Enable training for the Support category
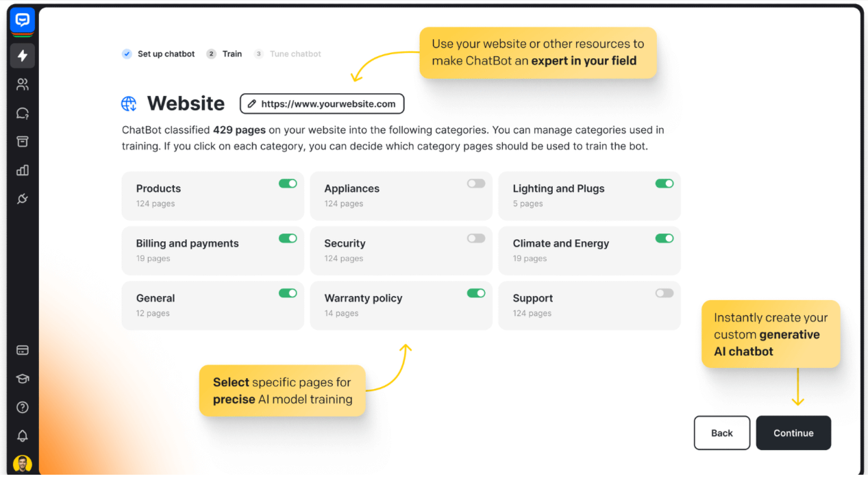 tap(664, 293)
